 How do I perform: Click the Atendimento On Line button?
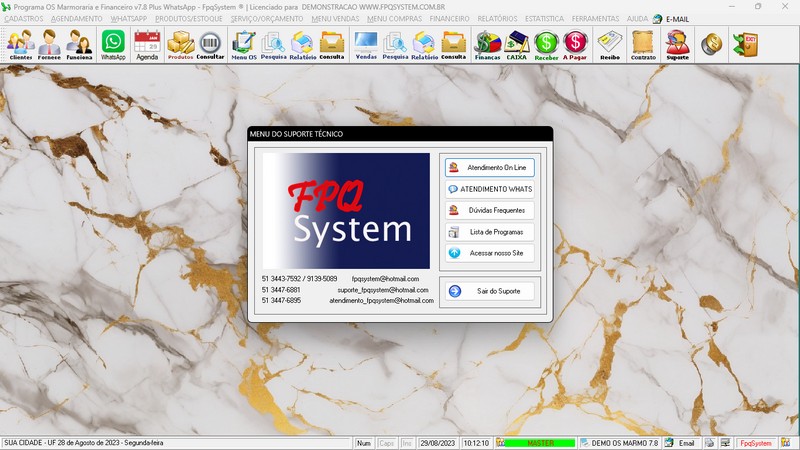(x=490, y=167)
